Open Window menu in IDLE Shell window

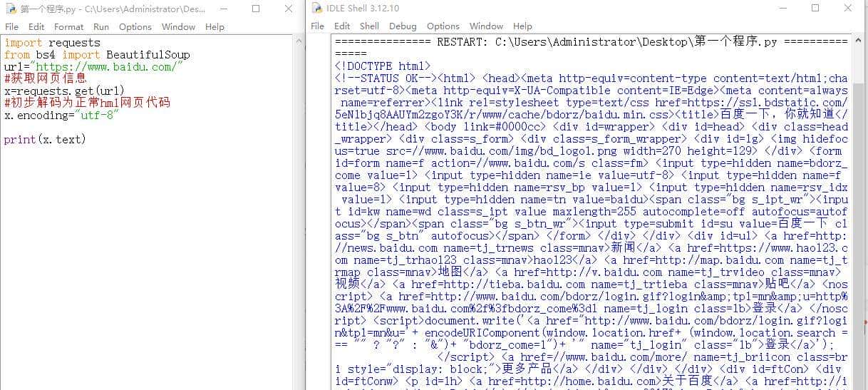pyautogui.click(x=486, y=26)
